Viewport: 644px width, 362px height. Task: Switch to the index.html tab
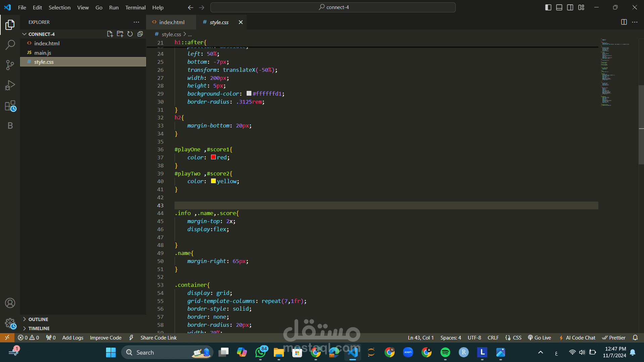tap(171, 22)
